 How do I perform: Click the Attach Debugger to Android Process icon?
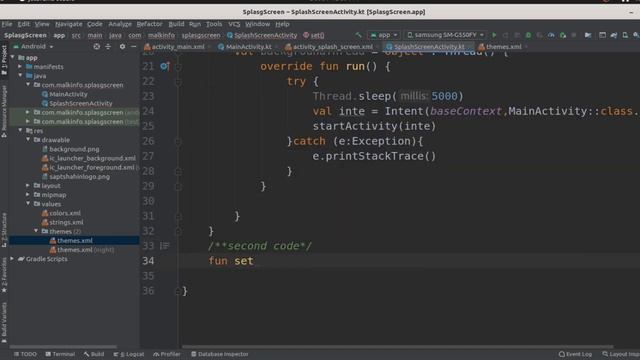click(562, 35)
